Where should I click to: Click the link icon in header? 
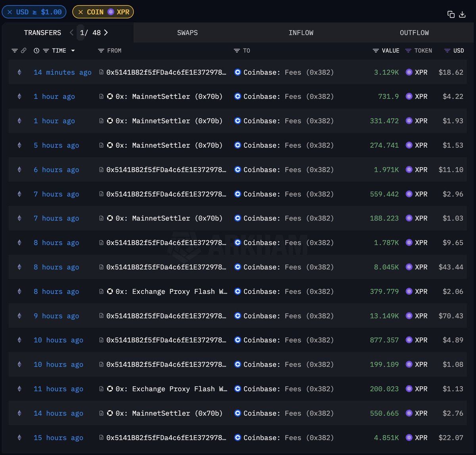[x=23, y=51]
